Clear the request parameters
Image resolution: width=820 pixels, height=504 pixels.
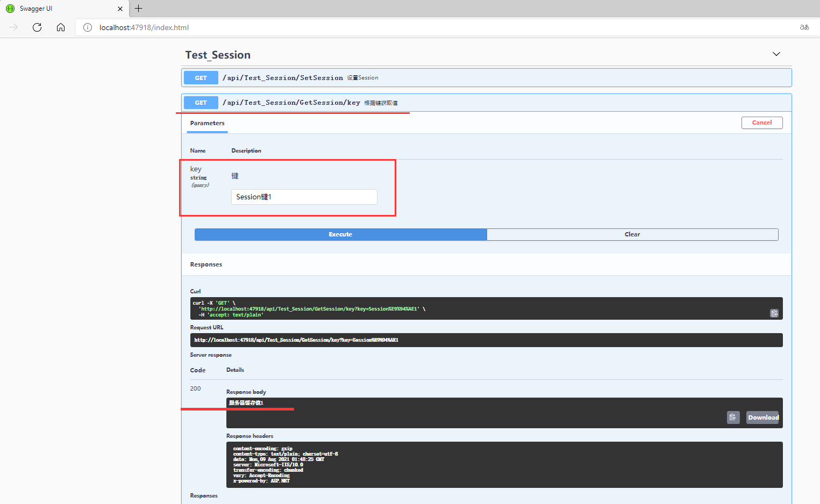tap(632, 234)
